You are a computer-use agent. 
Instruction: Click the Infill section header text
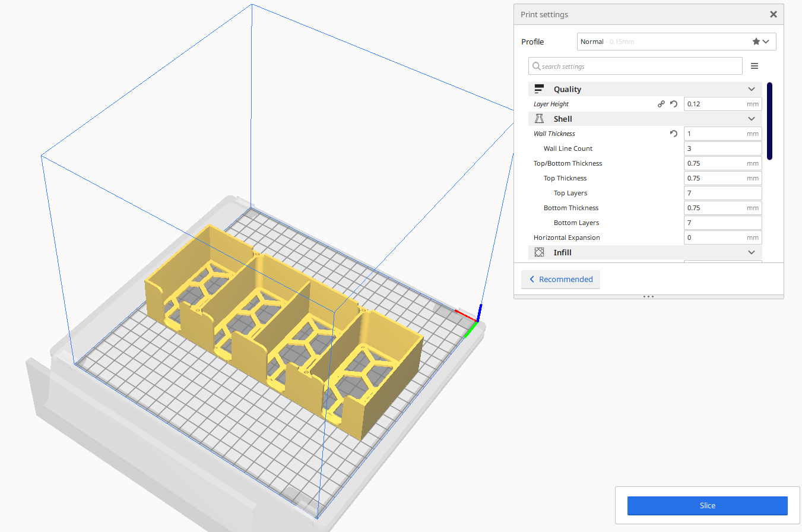(563, 252)
